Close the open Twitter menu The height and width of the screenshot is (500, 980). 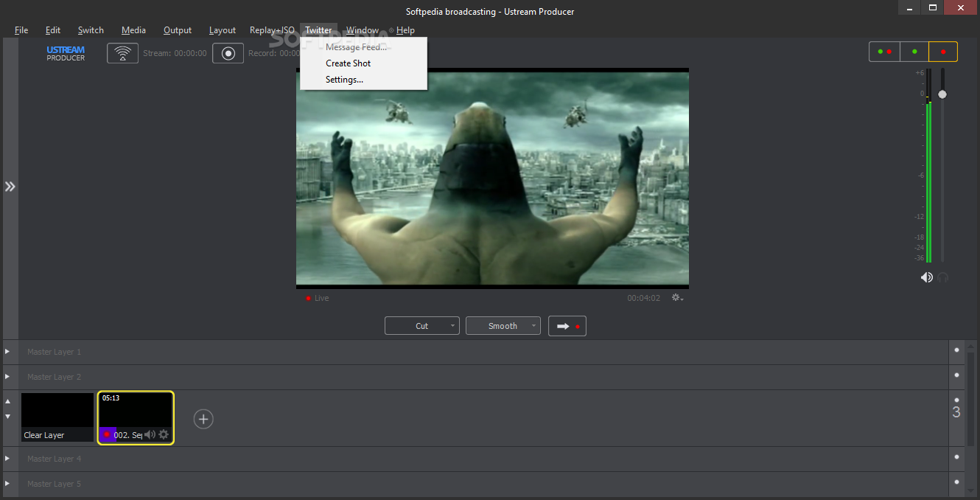tap(318, 30)
